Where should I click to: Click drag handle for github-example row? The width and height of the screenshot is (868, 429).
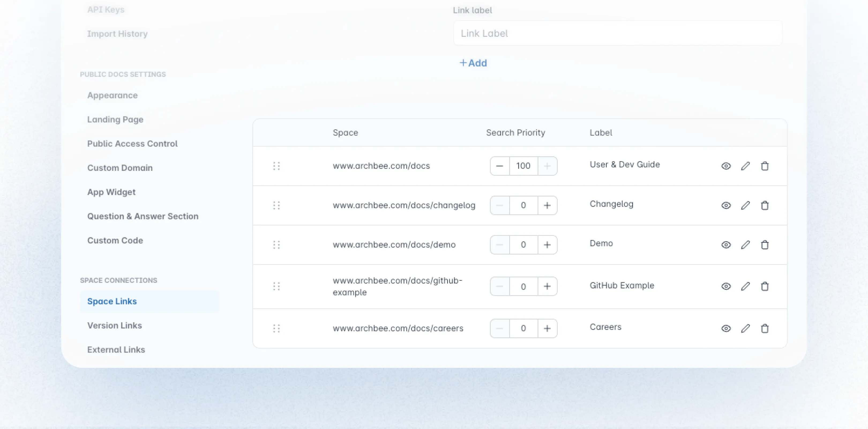pyautogui.click(x=276, y=286)
